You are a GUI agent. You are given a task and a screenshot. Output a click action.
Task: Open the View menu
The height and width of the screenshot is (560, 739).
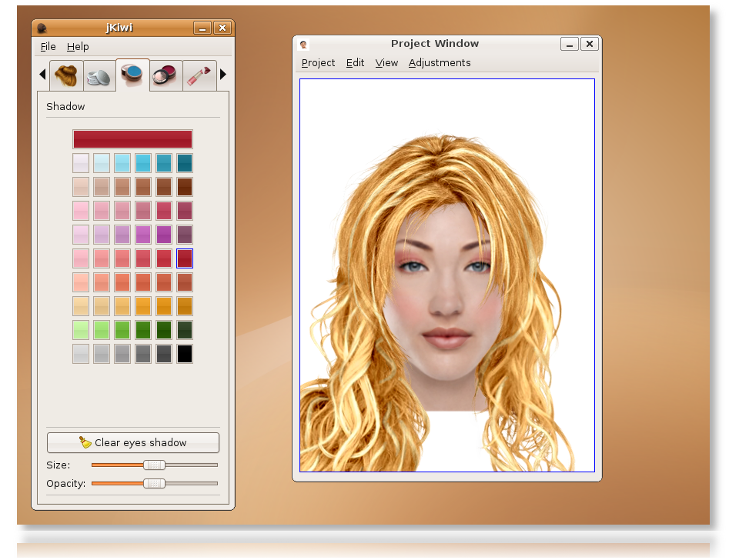pos(386,62)
